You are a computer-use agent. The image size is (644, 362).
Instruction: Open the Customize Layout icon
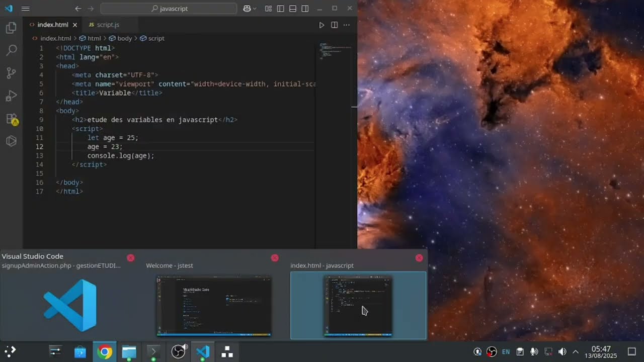(268, 9)
